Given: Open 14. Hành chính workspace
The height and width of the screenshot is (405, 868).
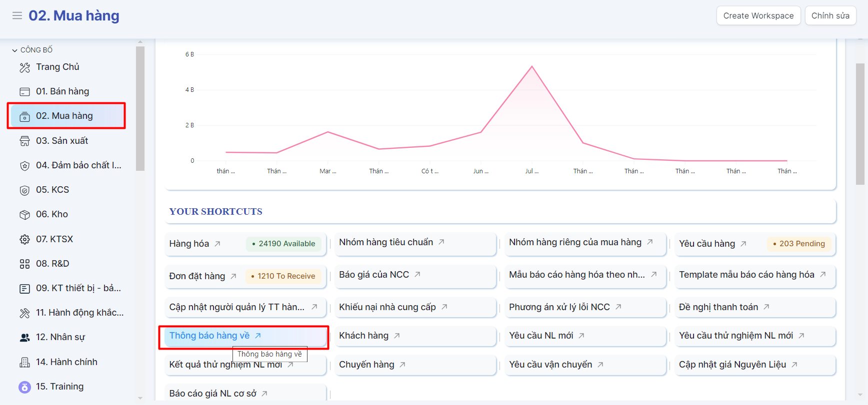Looking at the screenshot, I should tap(66, 362).
